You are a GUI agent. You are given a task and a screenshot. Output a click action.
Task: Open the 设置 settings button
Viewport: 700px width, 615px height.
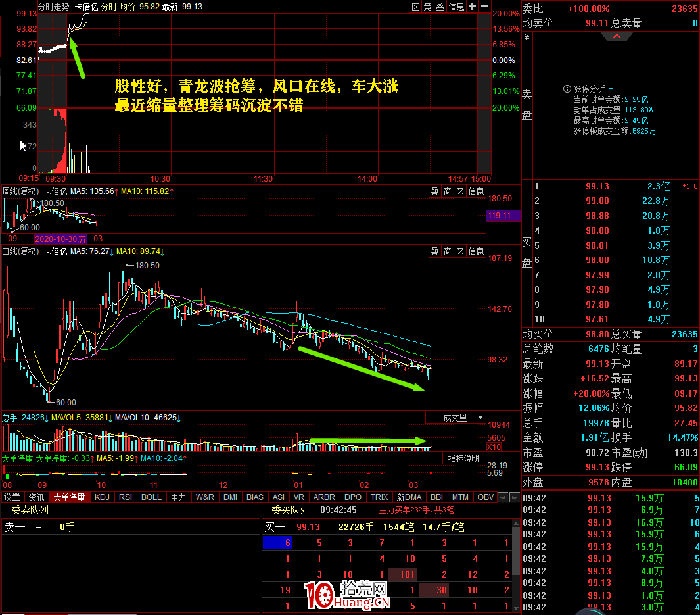click(x=12, y=497)
